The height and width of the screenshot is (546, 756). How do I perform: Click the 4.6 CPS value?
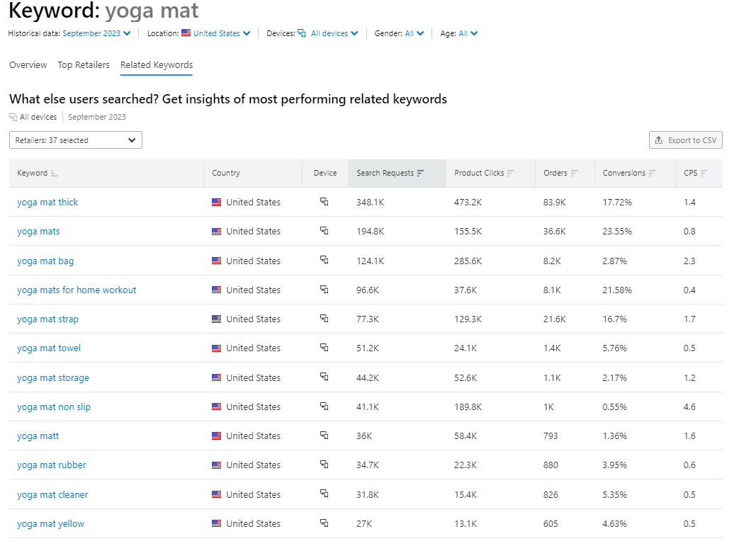tap(689, 406)
